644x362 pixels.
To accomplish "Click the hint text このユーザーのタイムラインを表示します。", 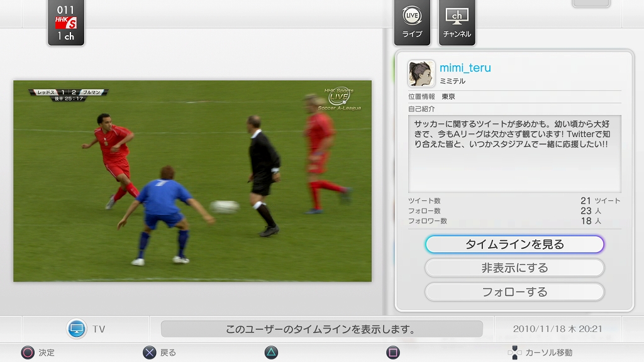I will click(x=321, y=329).
